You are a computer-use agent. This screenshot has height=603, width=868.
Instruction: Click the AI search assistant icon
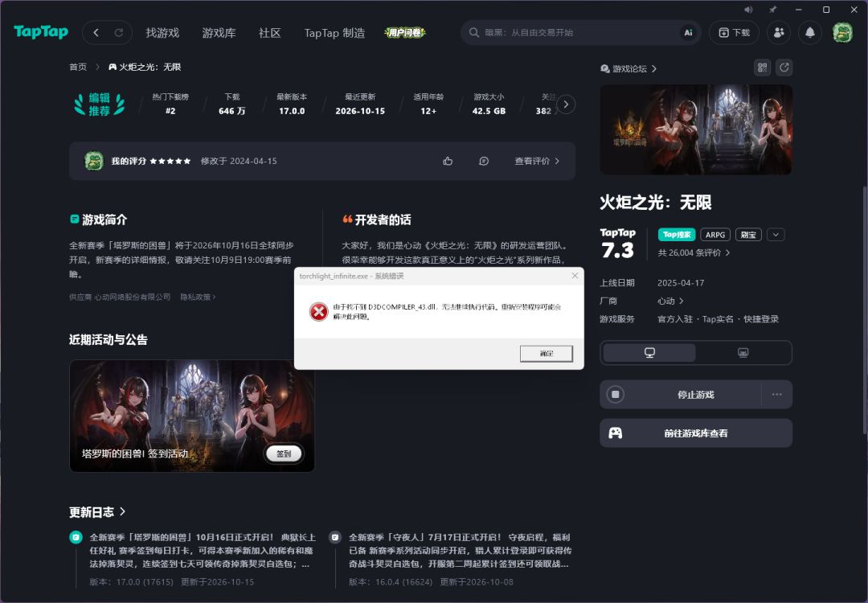point(688,33)
